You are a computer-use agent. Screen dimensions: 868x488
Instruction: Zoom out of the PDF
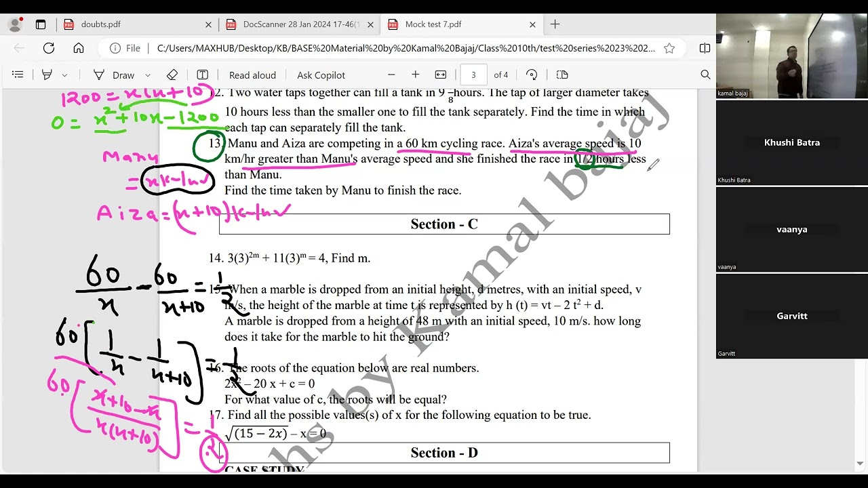pyautogui.click(x=391, y=75)
